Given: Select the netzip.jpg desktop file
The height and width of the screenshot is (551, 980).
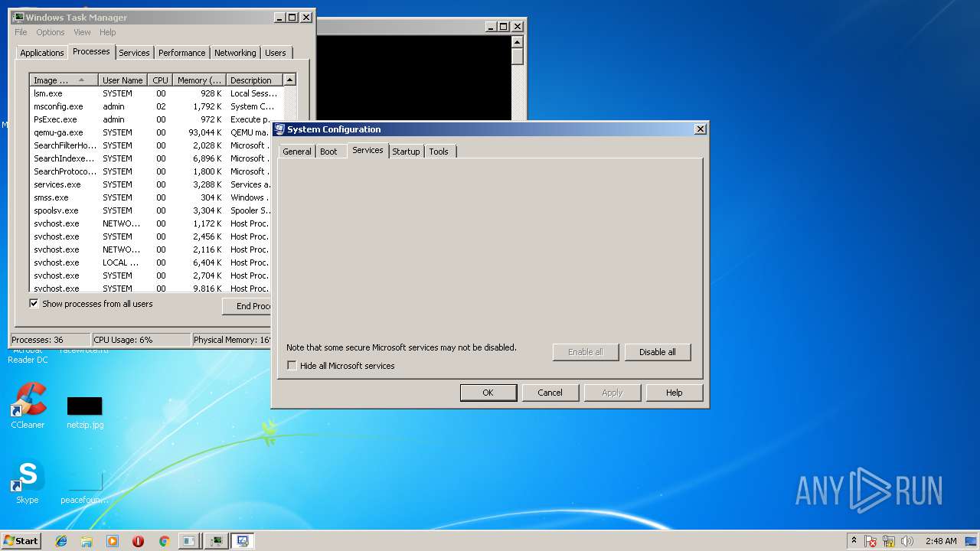Looking at the screenshot, I should click(x=84, y=412).
